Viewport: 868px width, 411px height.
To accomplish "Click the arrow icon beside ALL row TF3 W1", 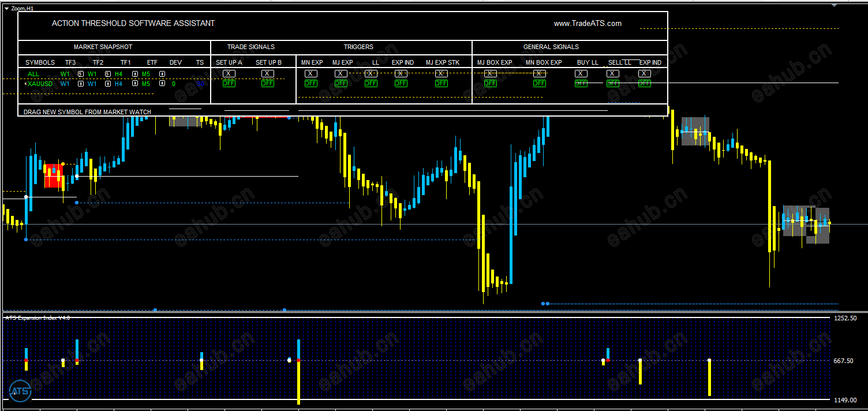I will click(81, 74).
